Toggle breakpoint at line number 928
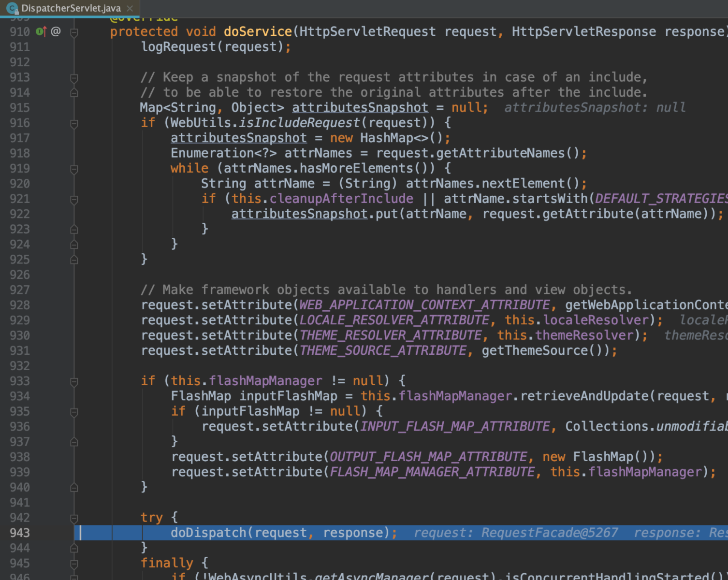Screen dimensions: 728x580 coord(20,305)
